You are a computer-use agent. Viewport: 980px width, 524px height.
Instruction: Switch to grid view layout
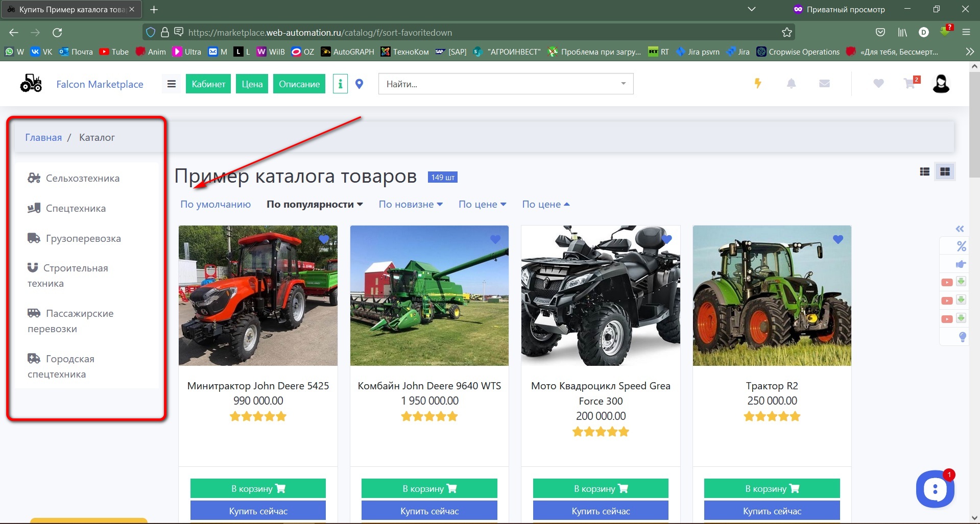tap(945, 172)
